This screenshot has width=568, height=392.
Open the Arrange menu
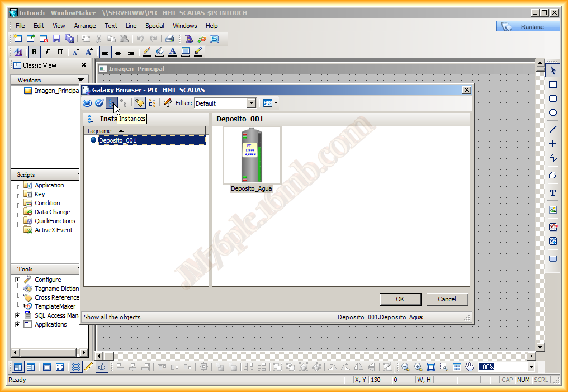84,26
